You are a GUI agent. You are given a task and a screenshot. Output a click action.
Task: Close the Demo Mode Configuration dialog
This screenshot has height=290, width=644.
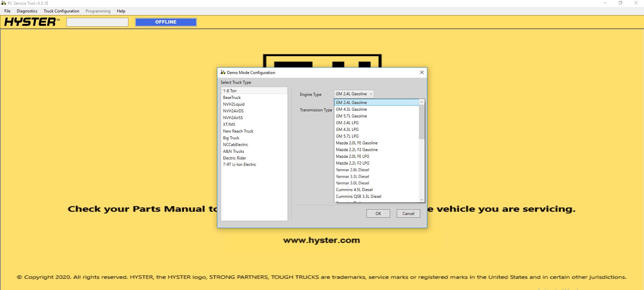point(422,72)
